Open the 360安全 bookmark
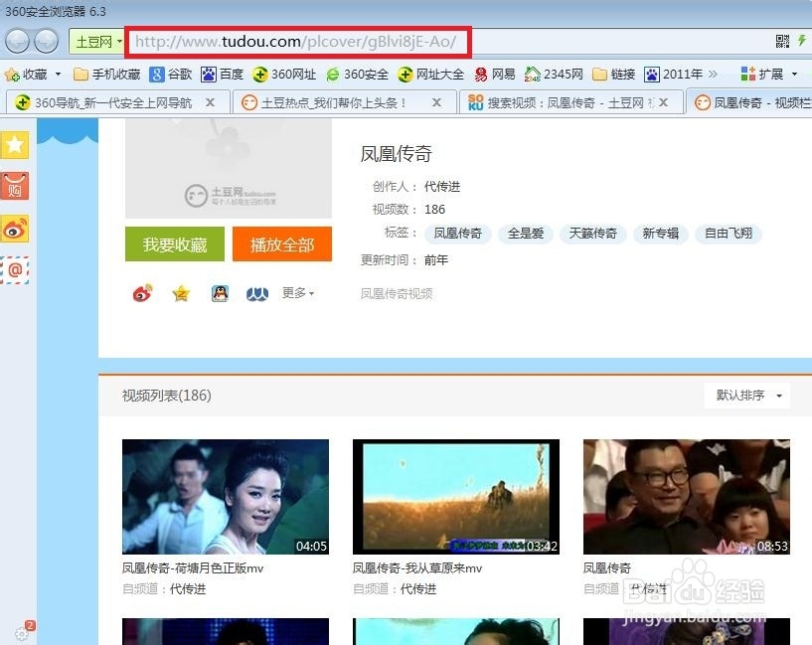 pyautogui.click(x=357, y=75)
